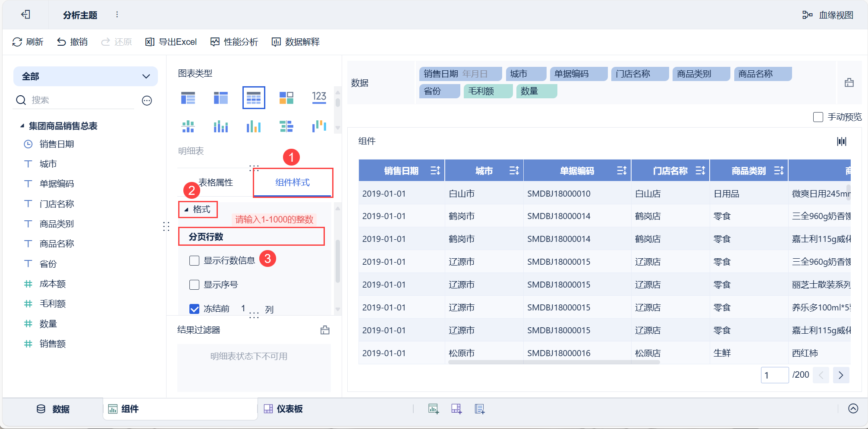Screen dimensions: 868x429
Task: Click the 商品名称 pill in the data bar
Action: pyautogui.click(x=763, y=74)
